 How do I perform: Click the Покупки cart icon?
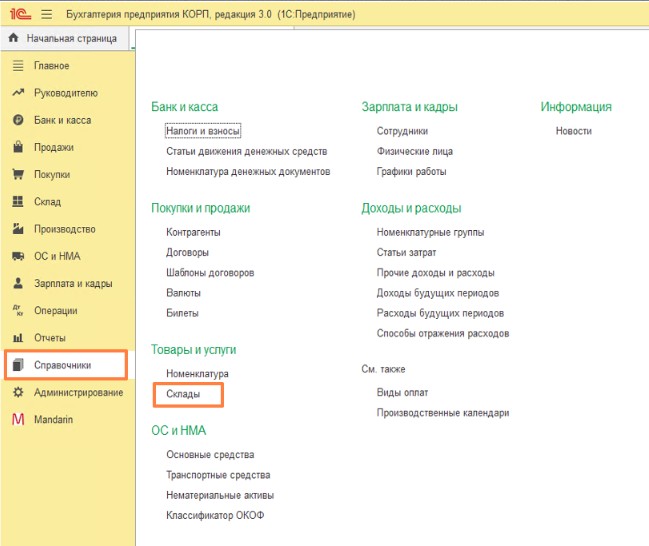click(x=18, y=174)
